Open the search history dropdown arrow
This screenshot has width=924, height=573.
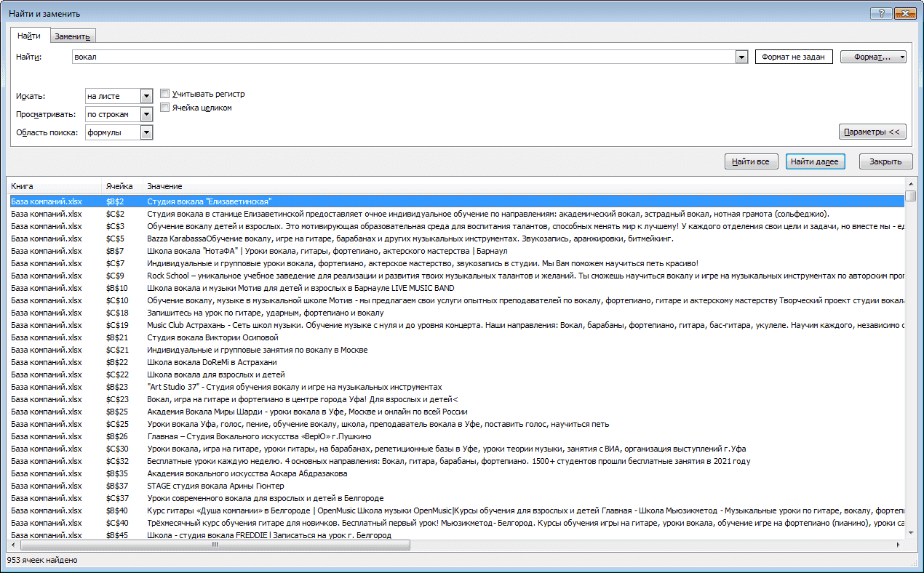(741, 57)
